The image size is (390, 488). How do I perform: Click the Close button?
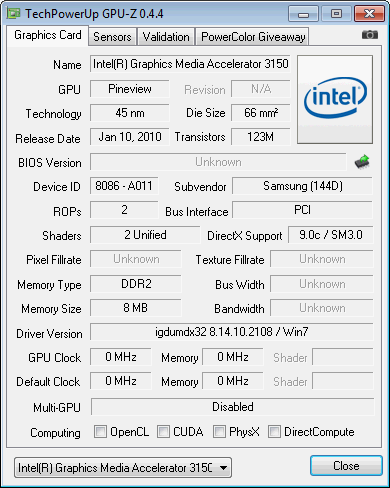pyautogui.click(x=346, y=466)
